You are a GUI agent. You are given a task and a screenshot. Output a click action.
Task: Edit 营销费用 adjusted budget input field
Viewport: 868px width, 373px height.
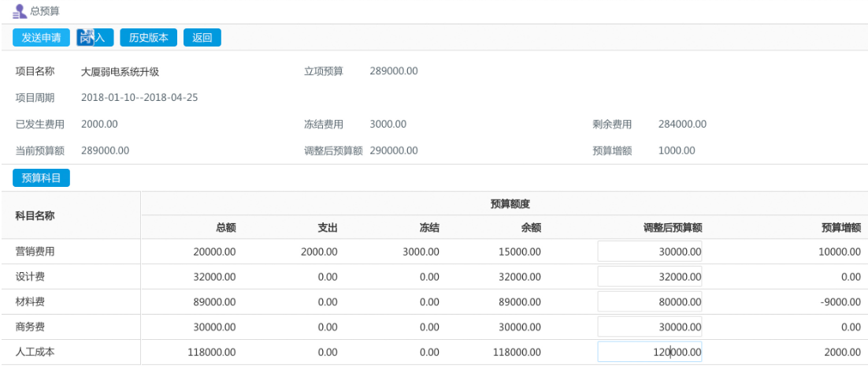(x=649, y=251)
